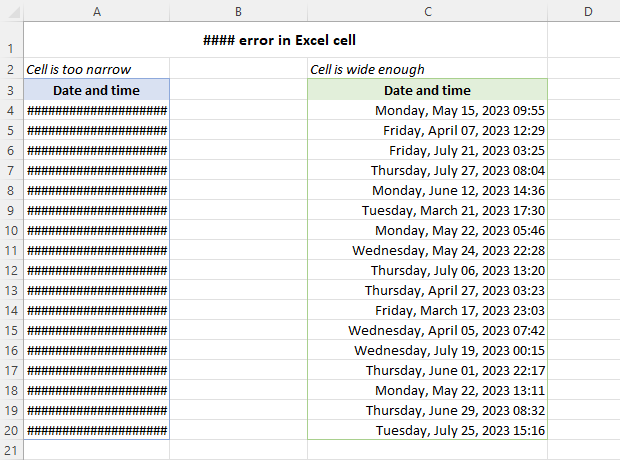Image resolution: width=620 pixels, height=460 pixels.
Task: Select column A header
Action: click(96, 11)
